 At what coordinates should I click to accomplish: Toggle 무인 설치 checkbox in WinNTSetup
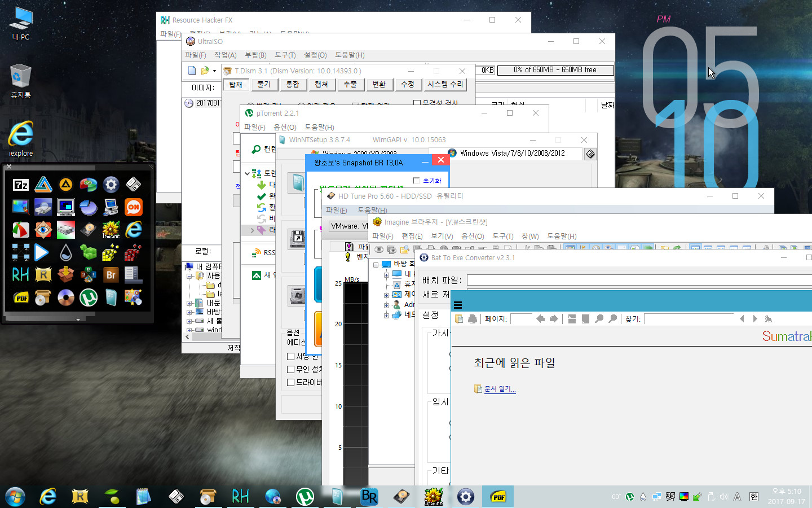[291, 369]
